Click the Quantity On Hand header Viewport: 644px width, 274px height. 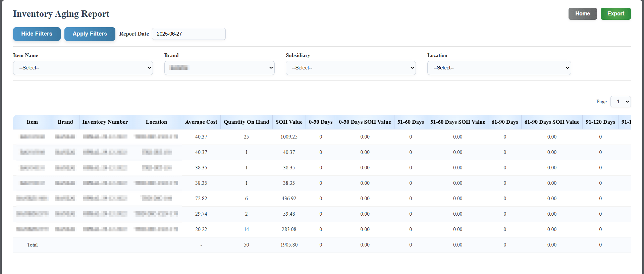[247, 122]
